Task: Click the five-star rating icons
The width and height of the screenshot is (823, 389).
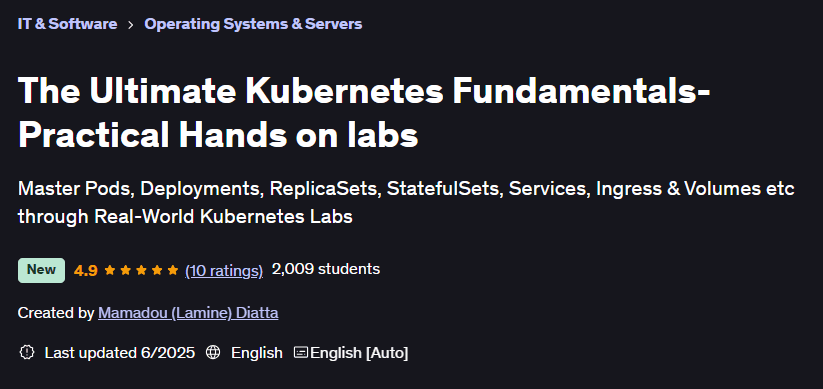Action: click(141, 271)
